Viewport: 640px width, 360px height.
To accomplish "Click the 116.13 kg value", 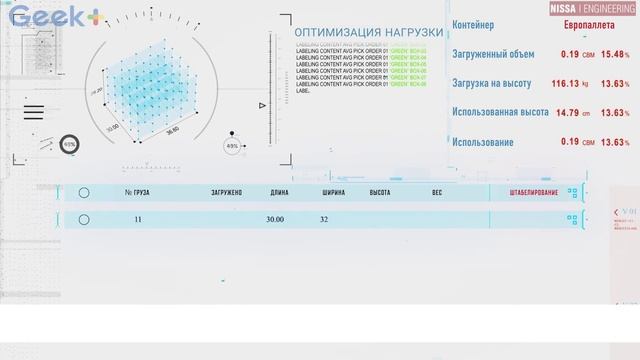I will click(x=570, y=84).
